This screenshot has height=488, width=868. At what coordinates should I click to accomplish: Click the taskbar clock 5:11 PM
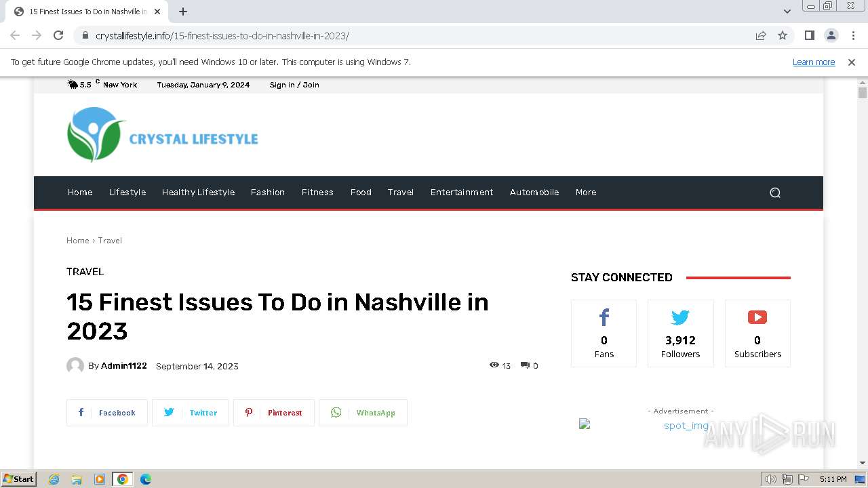click(x=833, y=479)
